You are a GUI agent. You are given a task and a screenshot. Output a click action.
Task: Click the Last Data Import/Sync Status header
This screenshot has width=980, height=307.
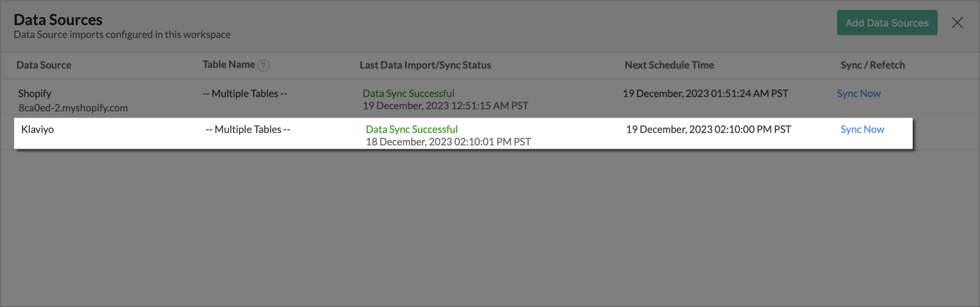[425, 65]
